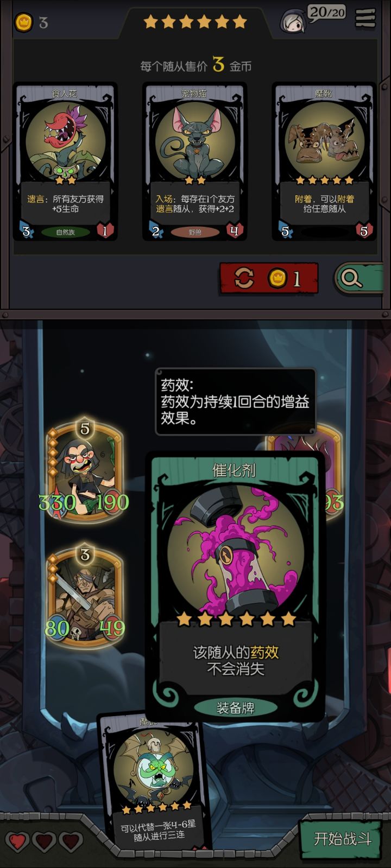Tap the 20/20 speech bubble counter
Image resolution: width=391 pixels, height=868 pixels.
pyautogui.click(x=327, y=13)
